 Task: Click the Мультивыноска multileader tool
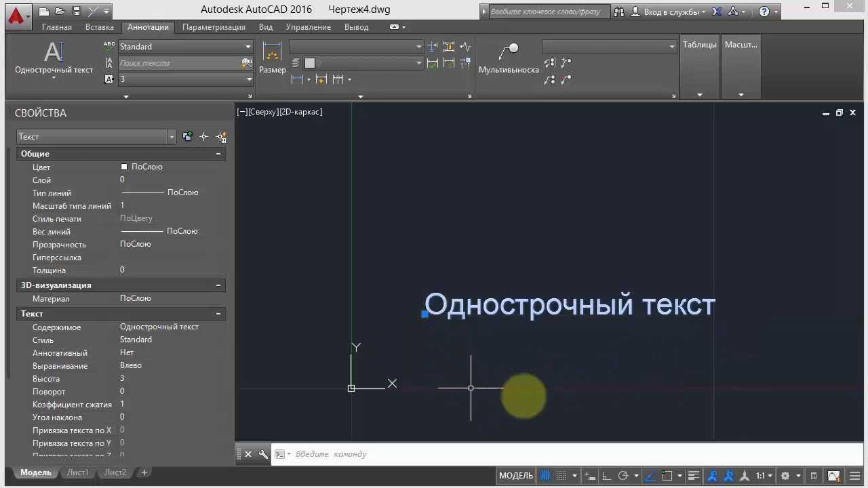(x=509, y=58)
